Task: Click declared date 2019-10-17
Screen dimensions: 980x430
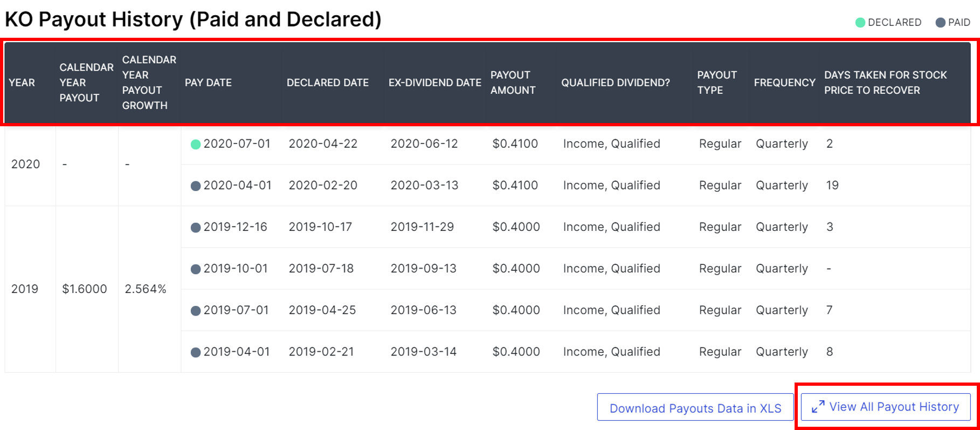Action: [x=320, y=227]
